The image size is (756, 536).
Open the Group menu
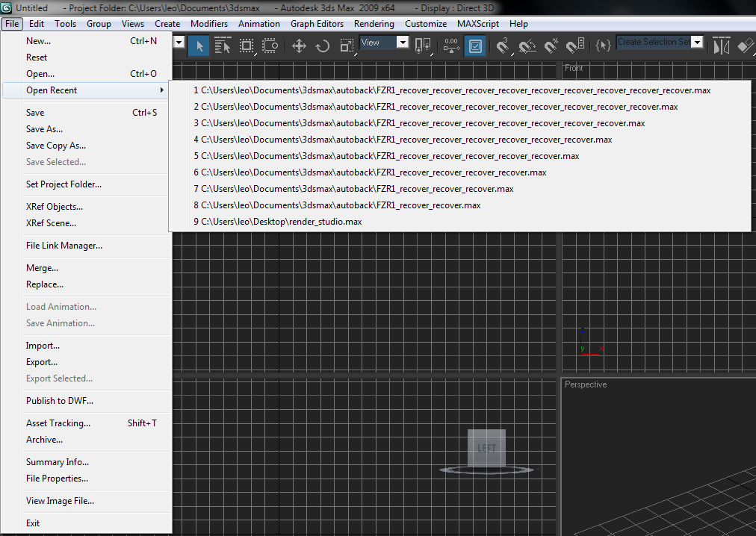point(99,24)
